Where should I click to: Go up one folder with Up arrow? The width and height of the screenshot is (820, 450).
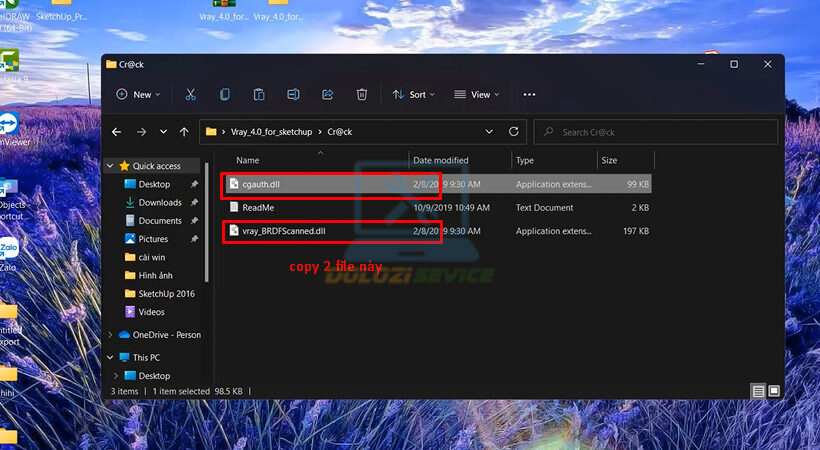184,131
